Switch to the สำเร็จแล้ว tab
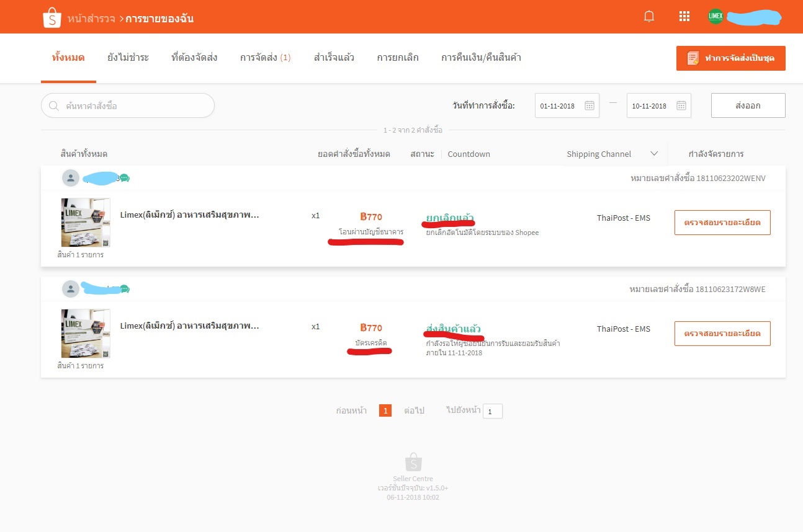803x532 pixels. click(334, 58)
